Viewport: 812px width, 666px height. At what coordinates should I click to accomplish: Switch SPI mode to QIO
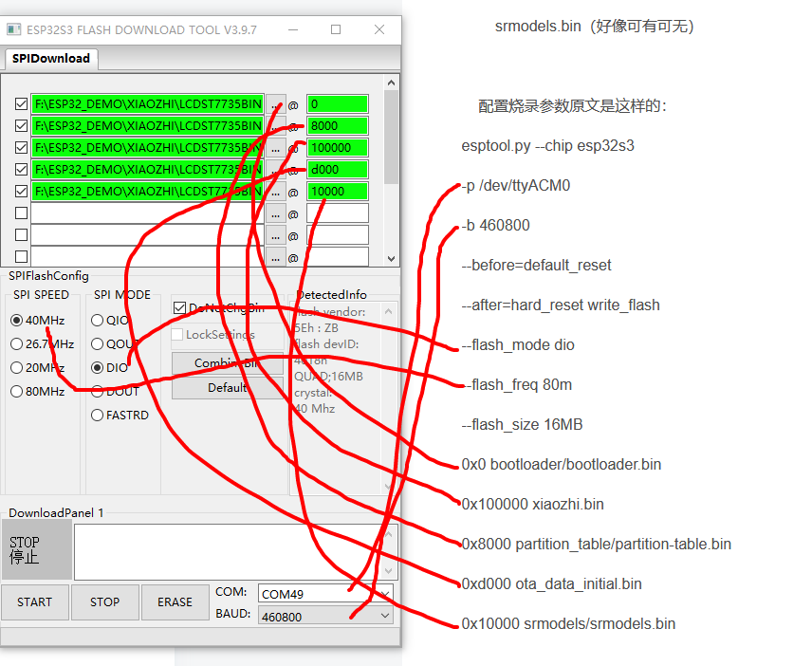pyautogui.click(x=96, y=320)
